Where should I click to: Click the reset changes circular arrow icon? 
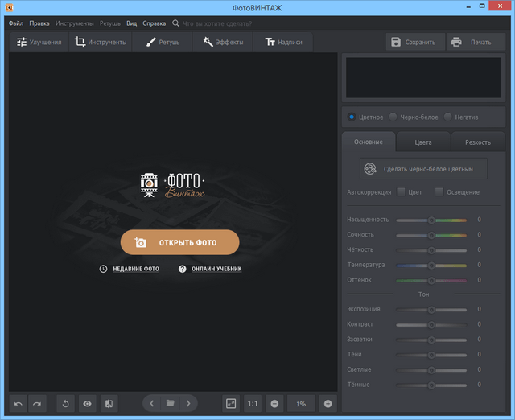point(66,403)
